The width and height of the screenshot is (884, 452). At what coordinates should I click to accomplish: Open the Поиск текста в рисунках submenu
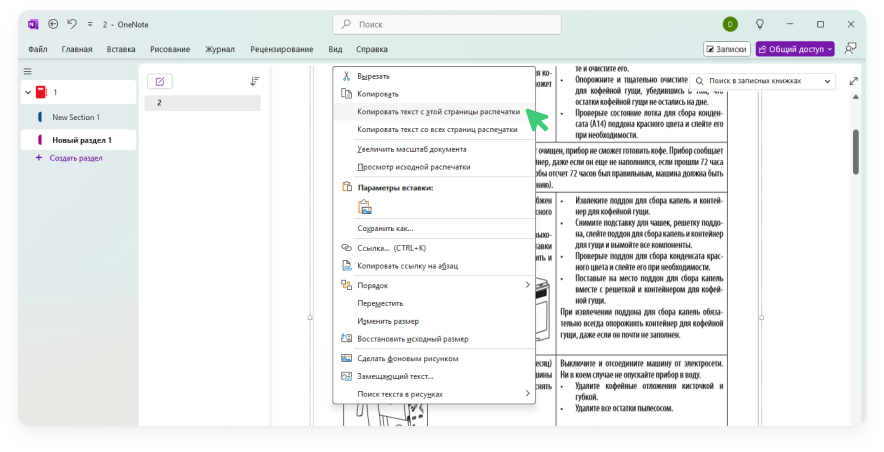click(434, 394)
